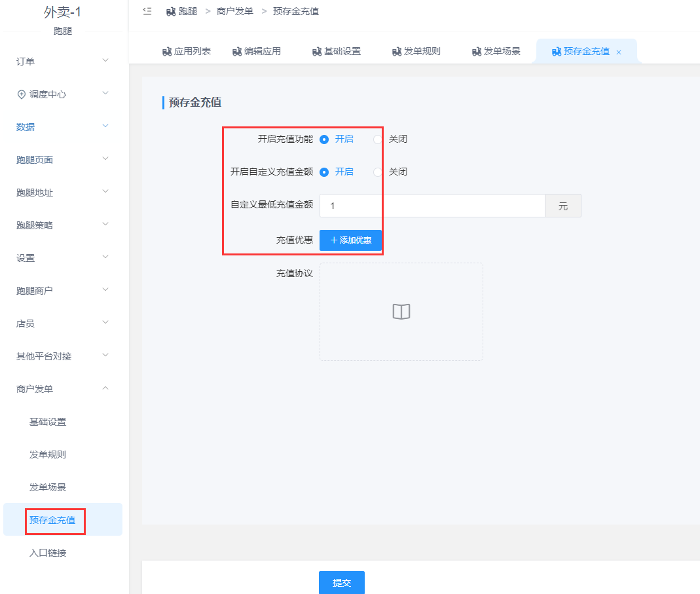Screen dimensions: 700x594
Task: Switch to the 应用列表 tab
Action: [187, 51]
